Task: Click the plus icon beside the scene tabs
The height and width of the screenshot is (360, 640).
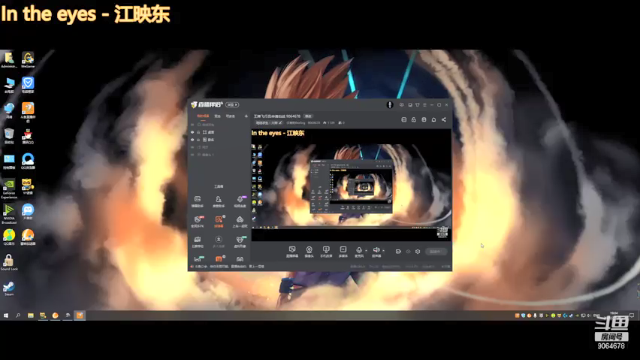Action: (246, 116)
